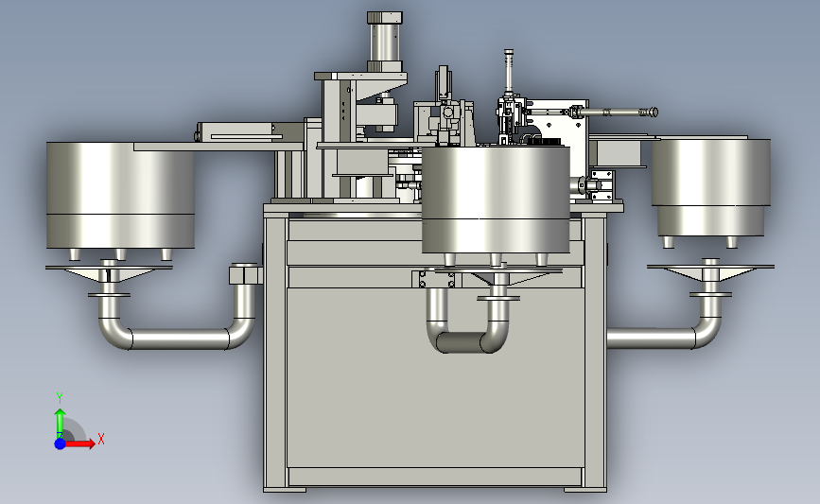Select the hex fitting on the frame's left side
The image size is (820, 504).
[245, 274]
